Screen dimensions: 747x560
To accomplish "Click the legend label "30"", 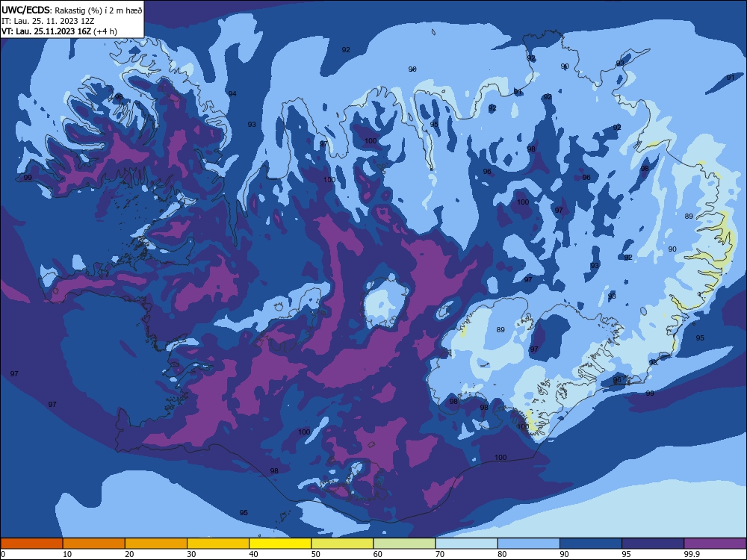I will click(x=191, y=554).
